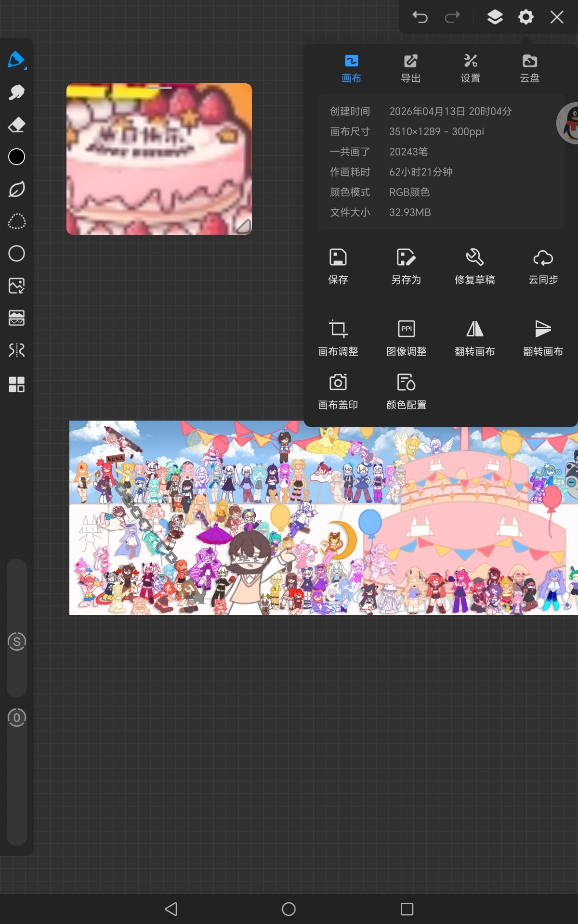Close the canvas with the X button
The height and width of the screenshot is (924, 578).
[x=557, y=17]
